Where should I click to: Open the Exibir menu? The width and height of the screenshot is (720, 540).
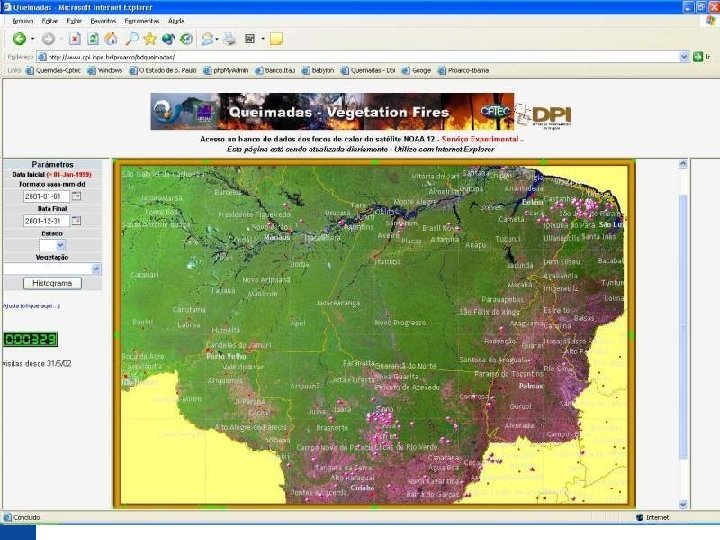74,21
